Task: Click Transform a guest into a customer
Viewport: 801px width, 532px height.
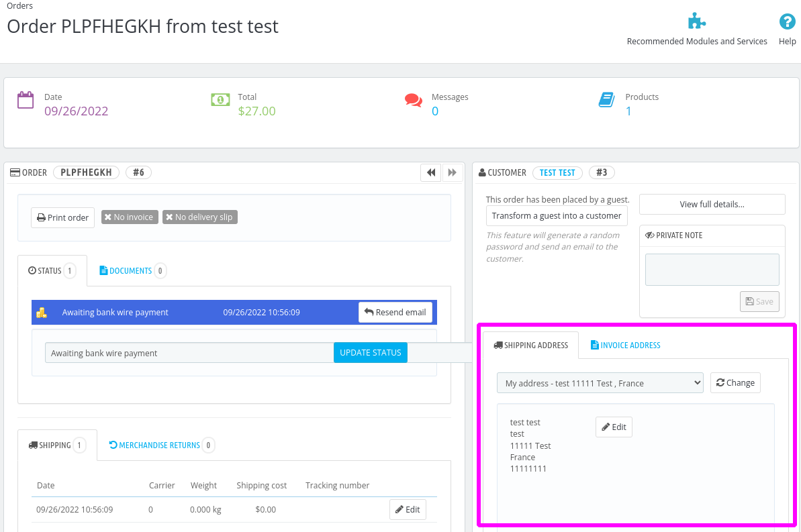Action: click(x=557, y=216)
